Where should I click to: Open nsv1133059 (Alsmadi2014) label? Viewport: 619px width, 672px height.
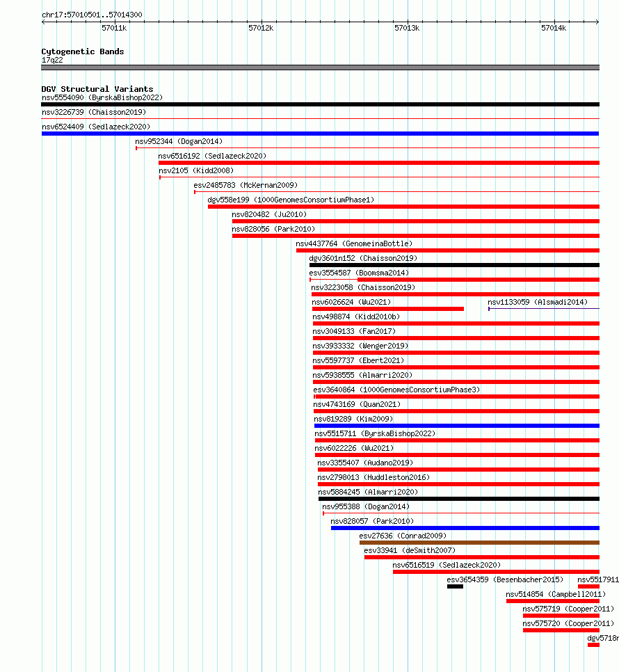538,302
